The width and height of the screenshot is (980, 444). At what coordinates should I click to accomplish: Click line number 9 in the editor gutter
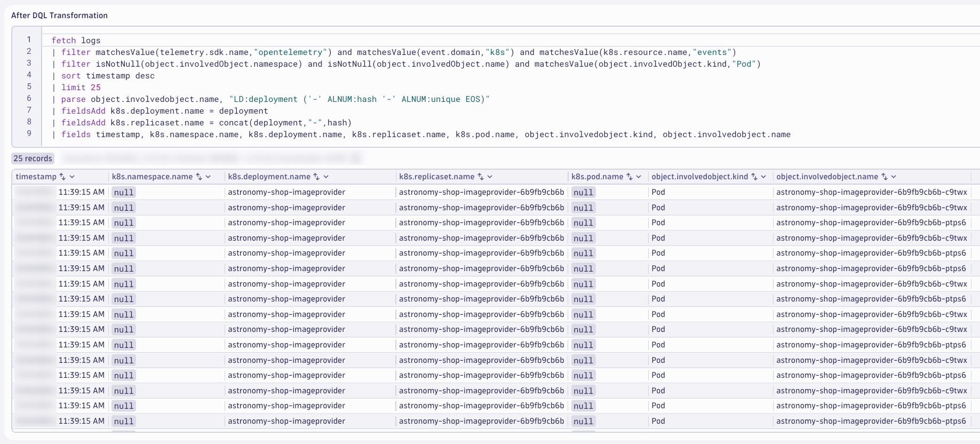29,133
